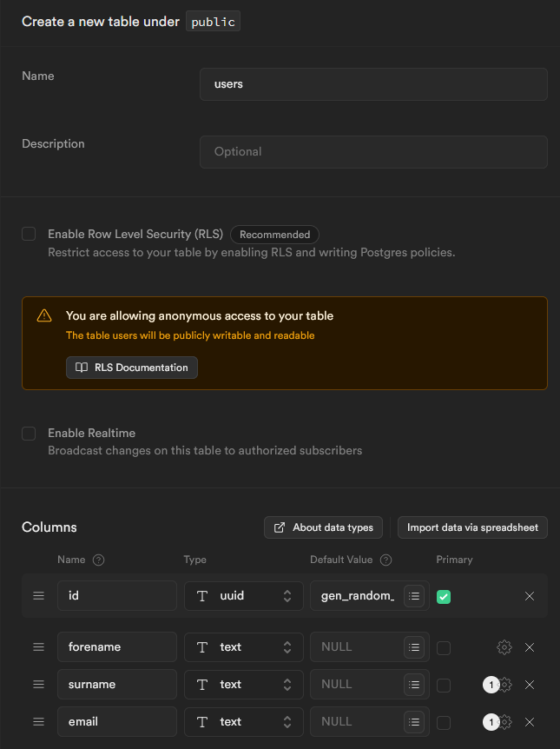Open RLS Documentation link

coord(132,368)
